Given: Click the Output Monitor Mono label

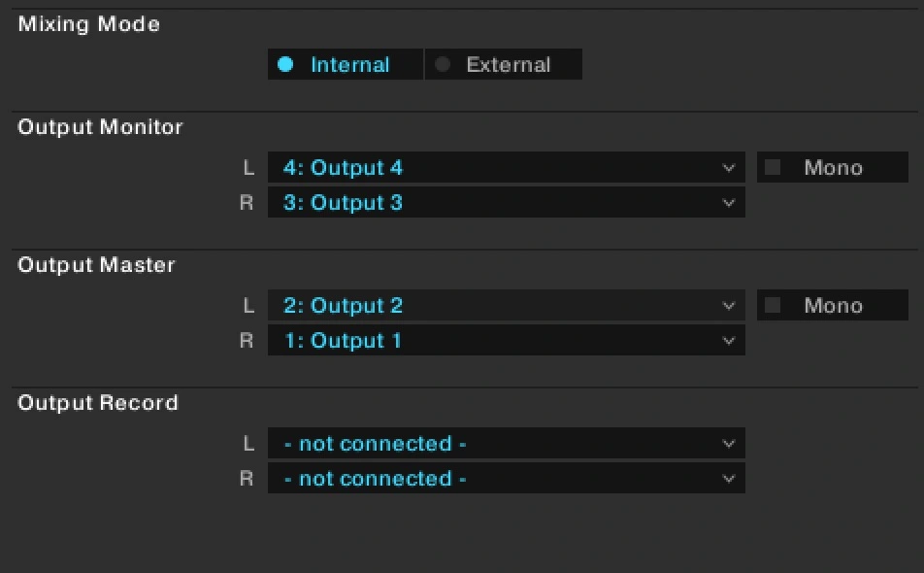Looking at the screenshot, I should coord(833,168).
